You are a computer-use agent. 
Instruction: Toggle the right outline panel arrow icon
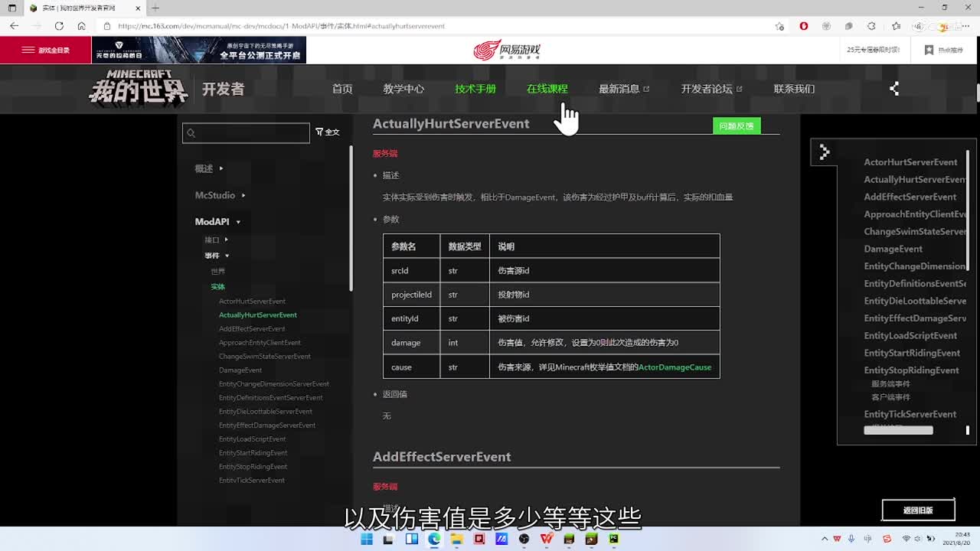824,152
